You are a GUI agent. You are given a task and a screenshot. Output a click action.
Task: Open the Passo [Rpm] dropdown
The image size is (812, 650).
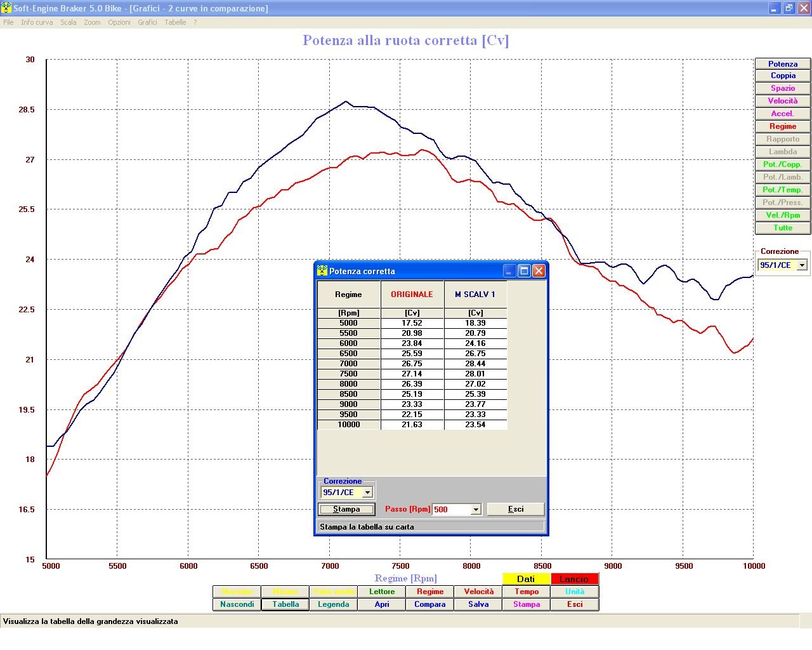click(476, 509)
